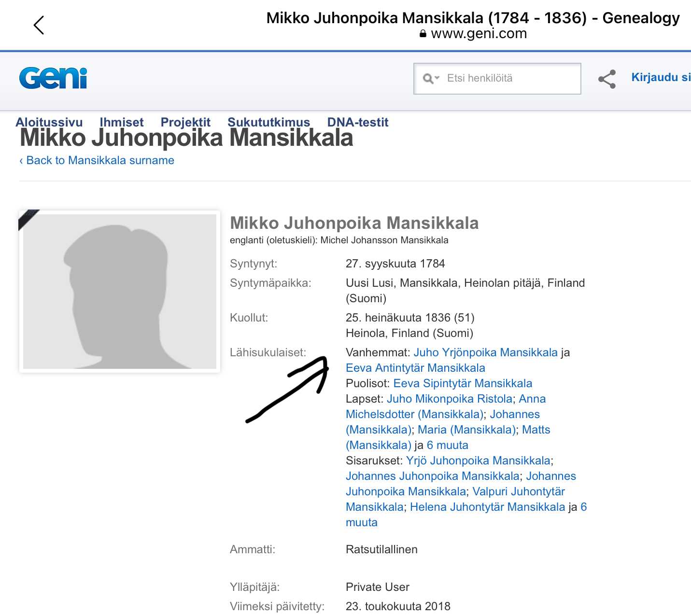The height and width of the screenshot is (616, 691).
Task: Open Helena Juhontytär Mansikkala sibling link
Action: (x=487, y=507)
